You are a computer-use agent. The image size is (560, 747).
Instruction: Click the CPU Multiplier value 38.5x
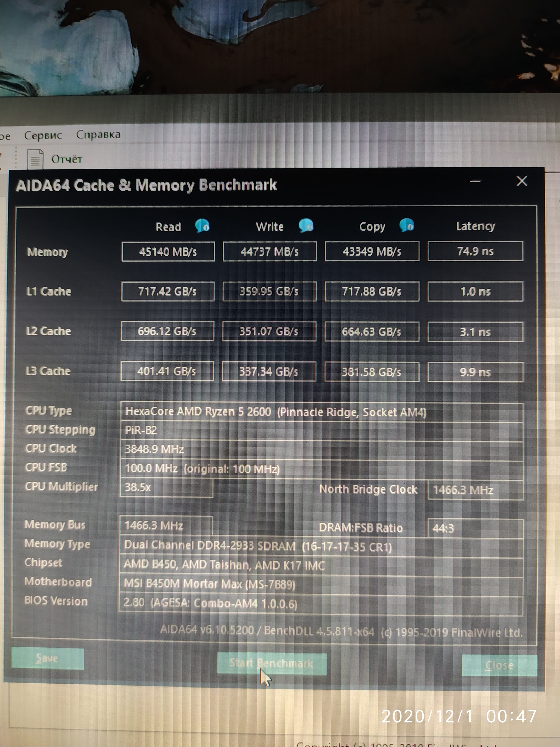tap(166, 488)
